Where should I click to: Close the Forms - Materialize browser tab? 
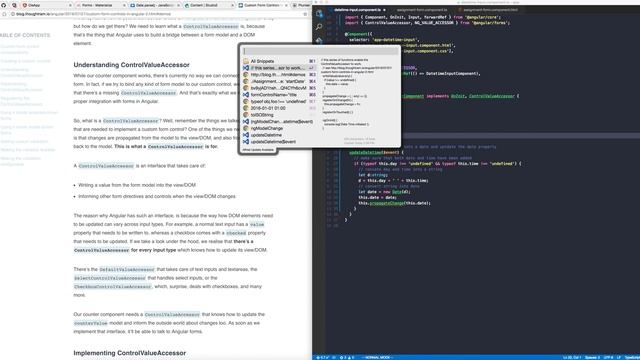point(124,5)
